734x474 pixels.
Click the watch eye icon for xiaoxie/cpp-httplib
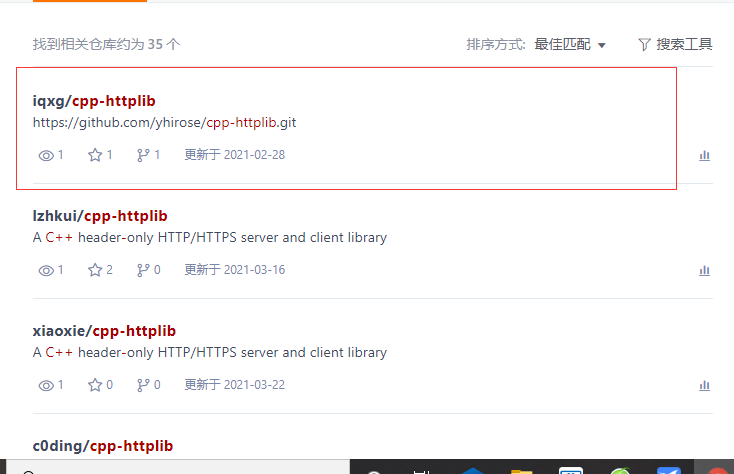[46, 386]
